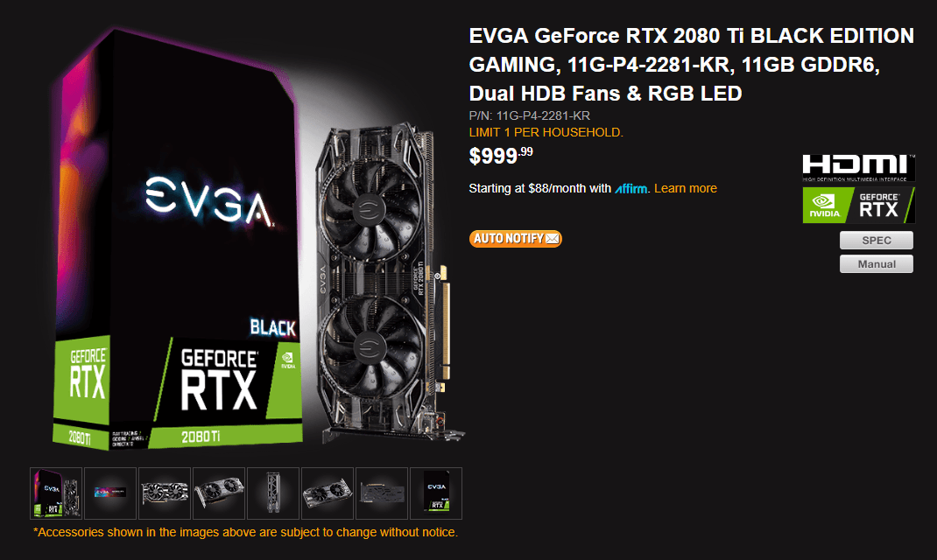Select the EVGA box-only thumbnail
This screenshot has width=937, height=560.
(x=435, y=493)
